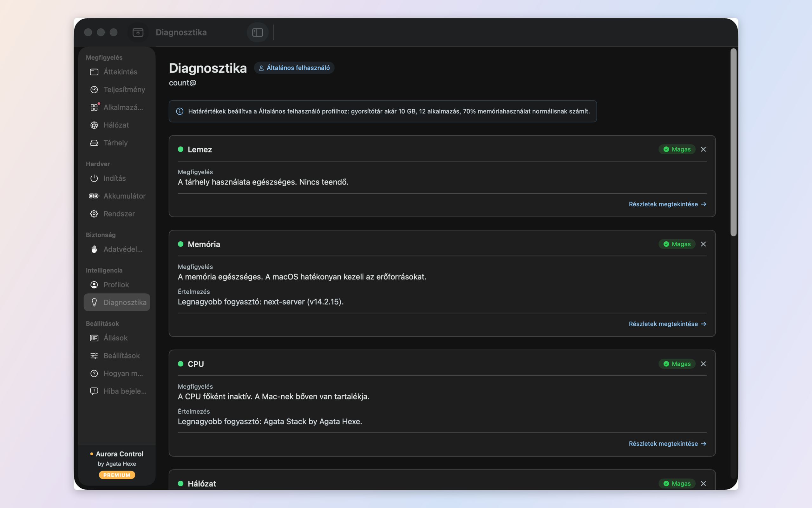Click the green status dot next to Memória

click(180, 244)
